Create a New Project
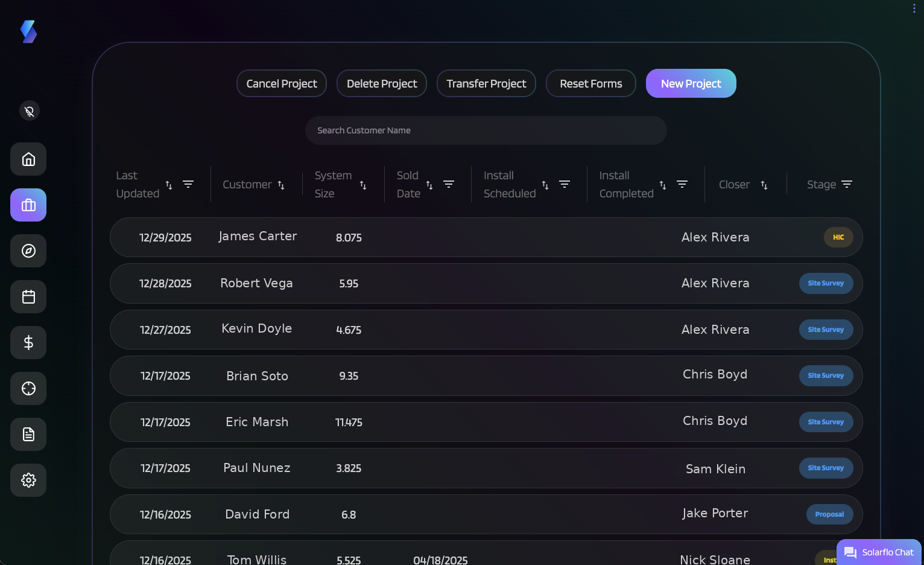This screenshot has width=924, height=565. [691, 83]
